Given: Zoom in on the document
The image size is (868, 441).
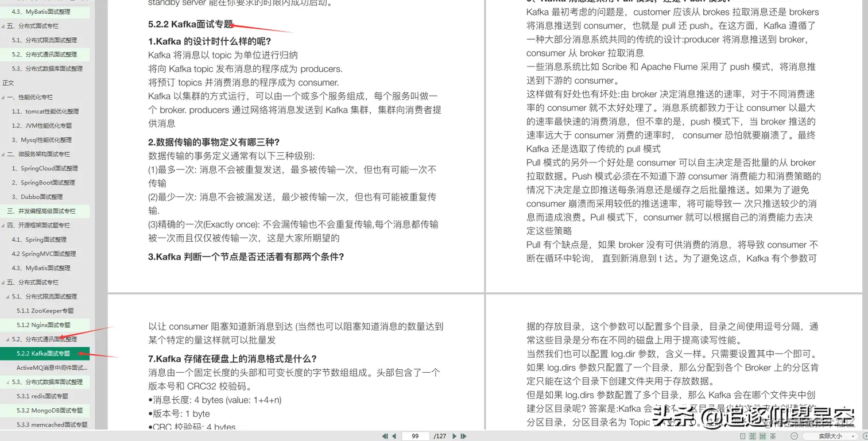Looking at the screenshot, I should tap(865, 435).
